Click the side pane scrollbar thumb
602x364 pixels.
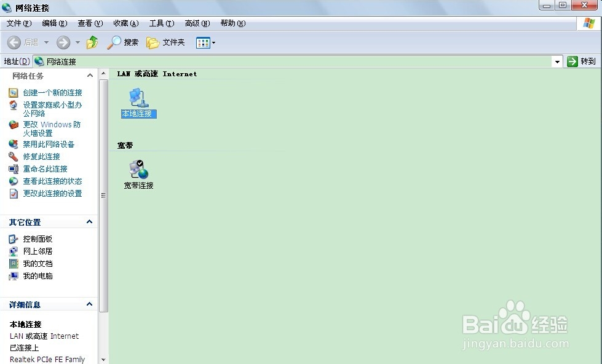coord(103,195)
